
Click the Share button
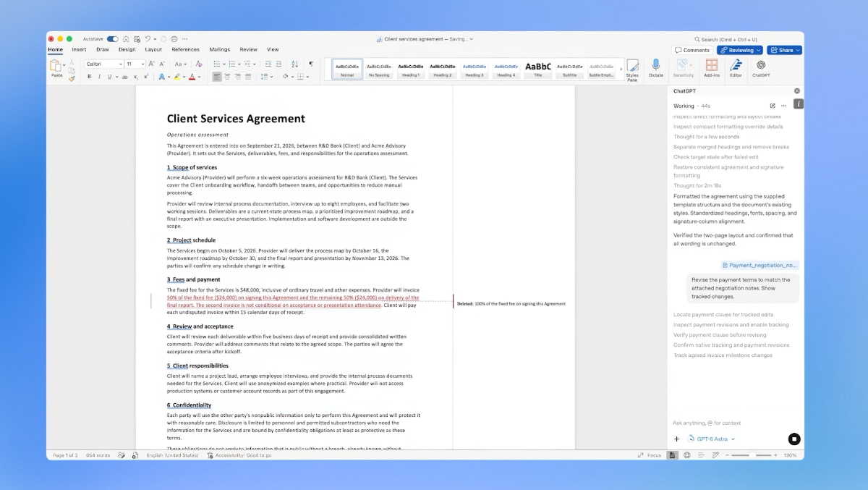(x=784, y=50)
